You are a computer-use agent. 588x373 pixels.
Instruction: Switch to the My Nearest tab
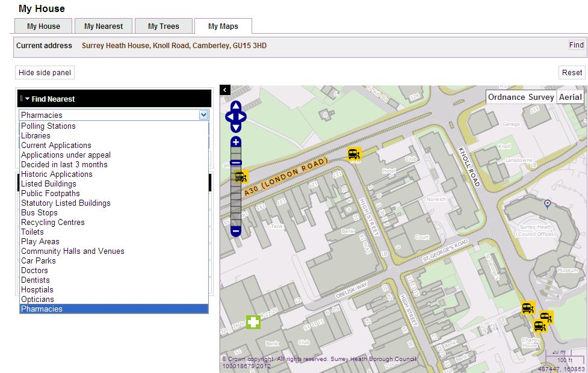(x=104, y=26)
